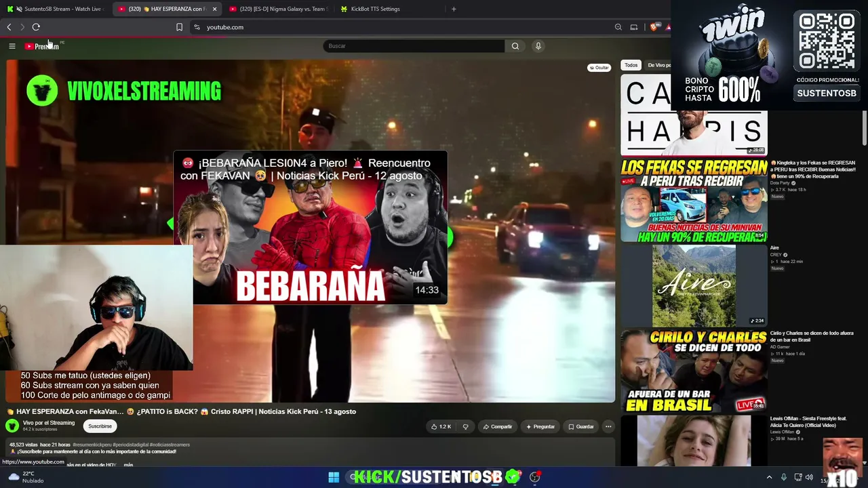Open the Dota Party channel link
This screenshot has width=868, height=488.
(x=780, y=183)
